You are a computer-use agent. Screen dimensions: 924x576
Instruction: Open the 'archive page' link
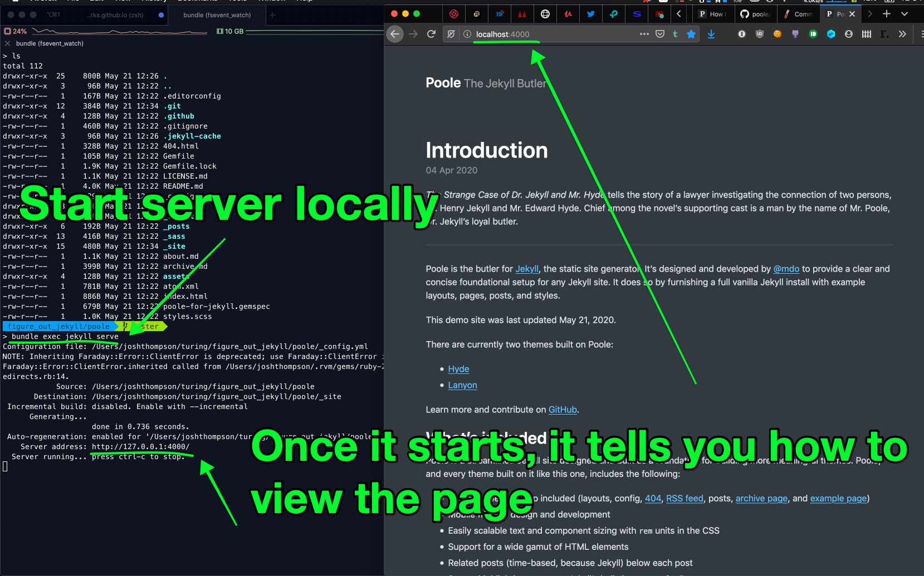[761, 499]
